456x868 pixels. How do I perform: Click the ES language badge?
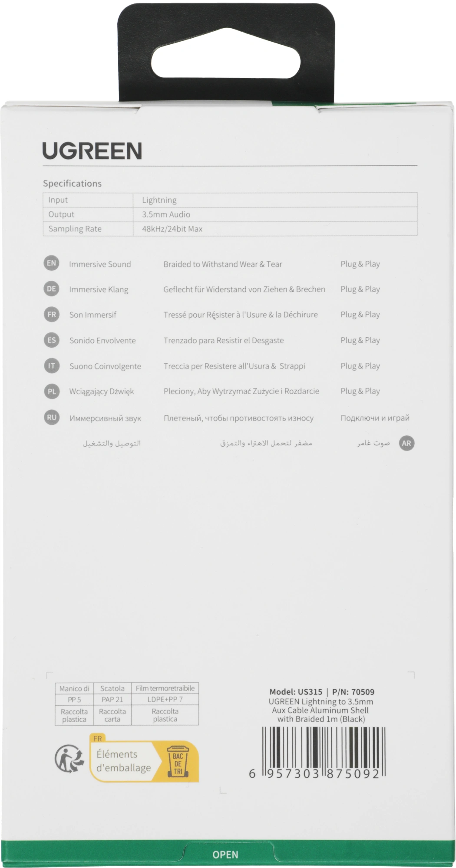51,340
